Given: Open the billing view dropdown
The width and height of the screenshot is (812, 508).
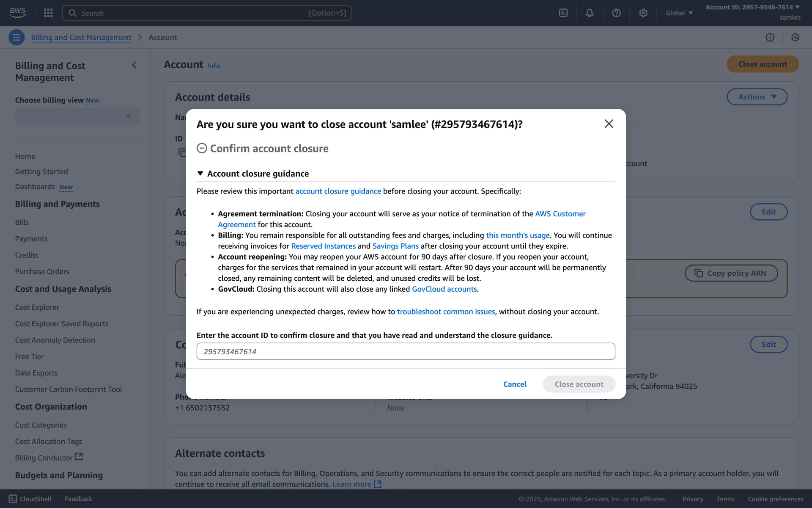Looking at the screenshot, I should [x=77, y=116].
